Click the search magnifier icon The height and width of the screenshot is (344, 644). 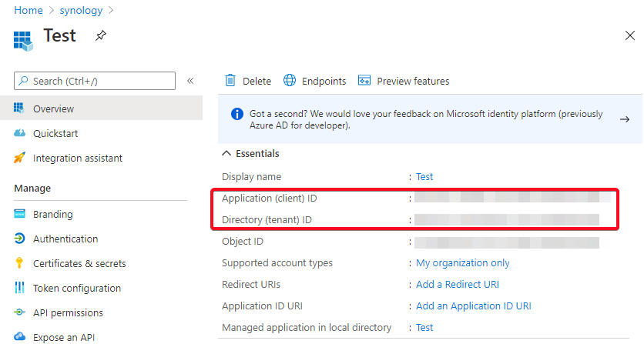(24, 81)
